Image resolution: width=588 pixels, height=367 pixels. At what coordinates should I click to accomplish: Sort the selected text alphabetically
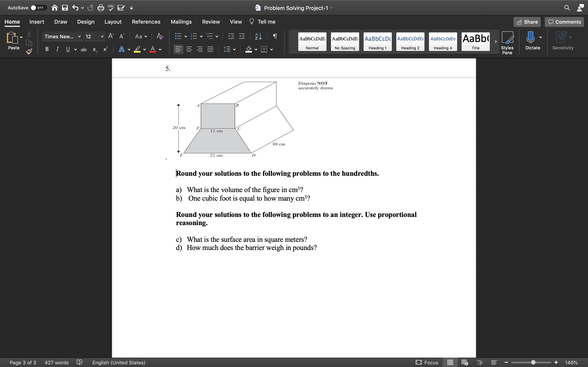point(258,36)
